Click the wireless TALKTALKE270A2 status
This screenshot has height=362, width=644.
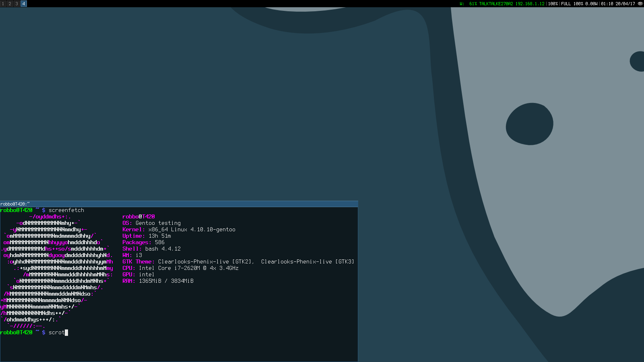click(495, 4)
